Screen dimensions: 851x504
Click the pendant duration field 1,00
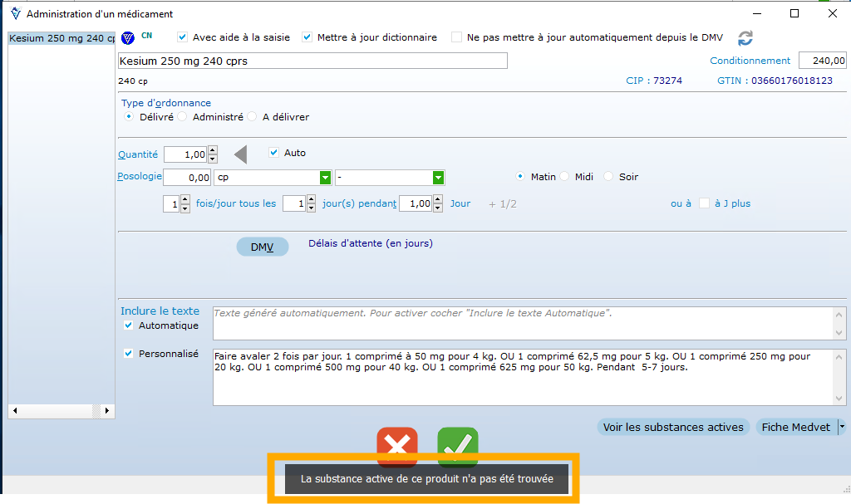tap(416, 203)
